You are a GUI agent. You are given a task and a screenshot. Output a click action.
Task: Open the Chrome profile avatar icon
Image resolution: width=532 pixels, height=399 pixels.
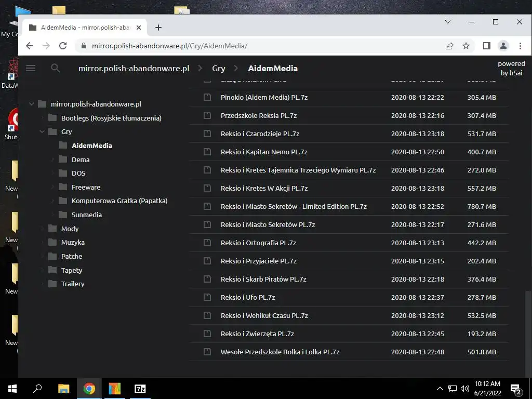(503, 46)
